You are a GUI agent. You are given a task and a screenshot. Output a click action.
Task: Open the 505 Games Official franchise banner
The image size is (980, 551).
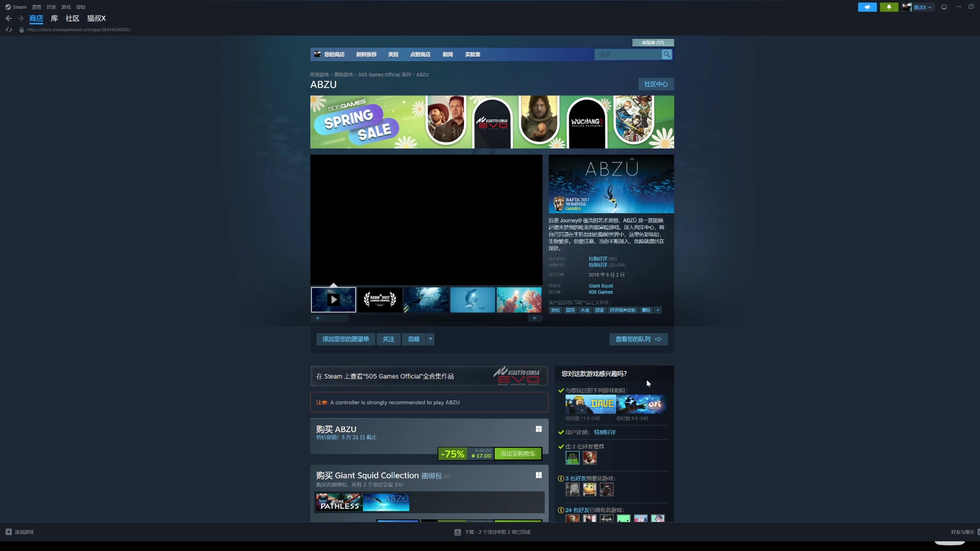[429, 376]
